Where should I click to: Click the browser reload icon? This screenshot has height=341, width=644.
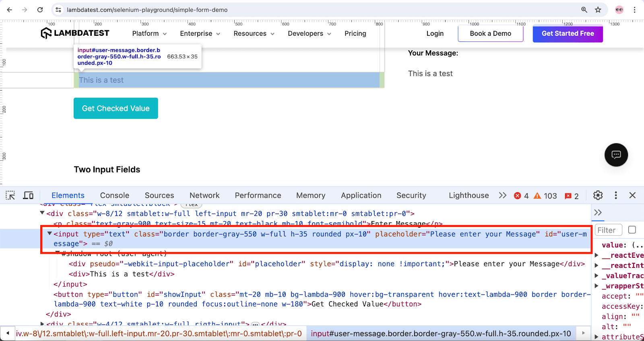pos(40,10)
